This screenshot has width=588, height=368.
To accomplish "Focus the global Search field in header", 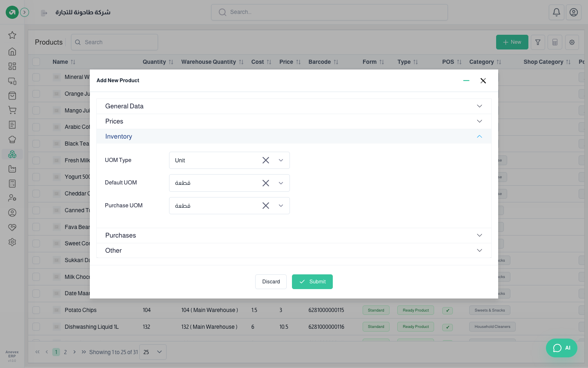I will (x=330, y=12).
